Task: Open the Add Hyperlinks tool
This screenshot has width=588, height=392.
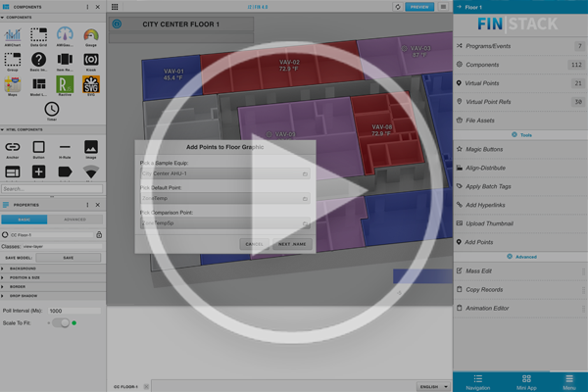Action: pyautogui.click(x=520, y=205)
